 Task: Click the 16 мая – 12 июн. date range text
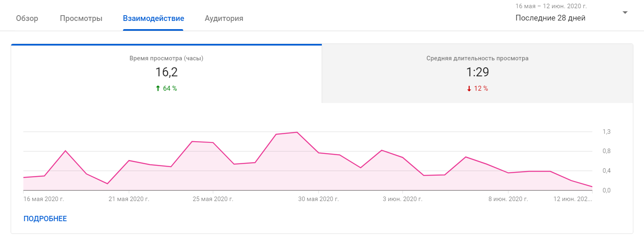pos(551,6)
